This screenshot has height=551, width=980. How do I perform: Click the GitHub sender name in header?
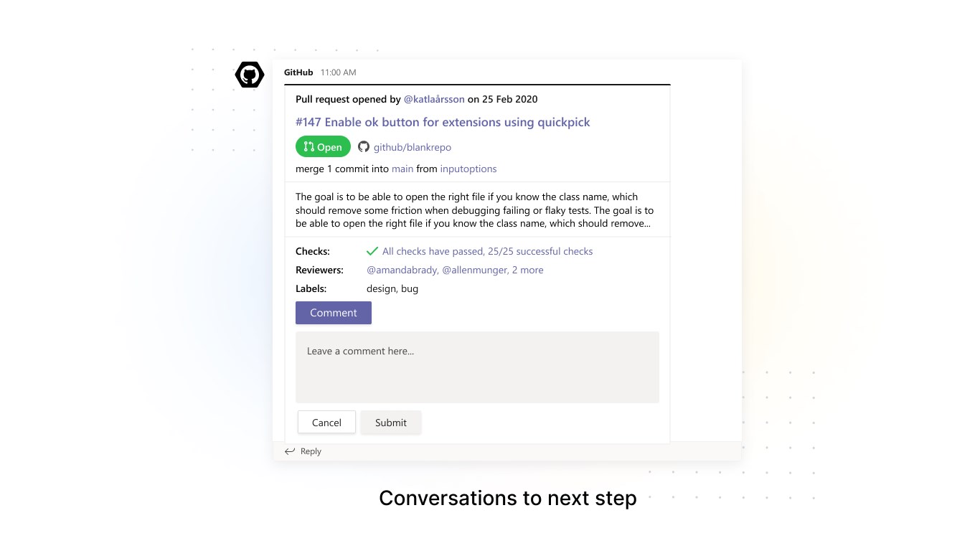pyautogui.click(x=298, y=72)
